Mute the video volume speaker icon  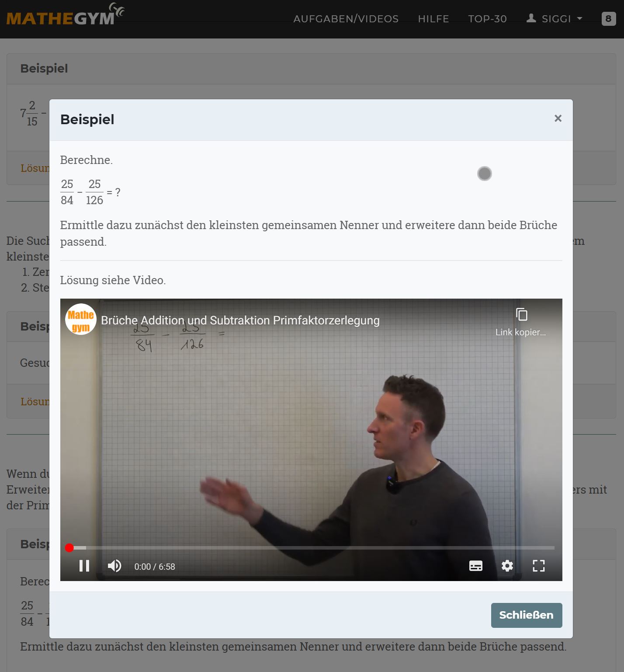coord(114,566)
